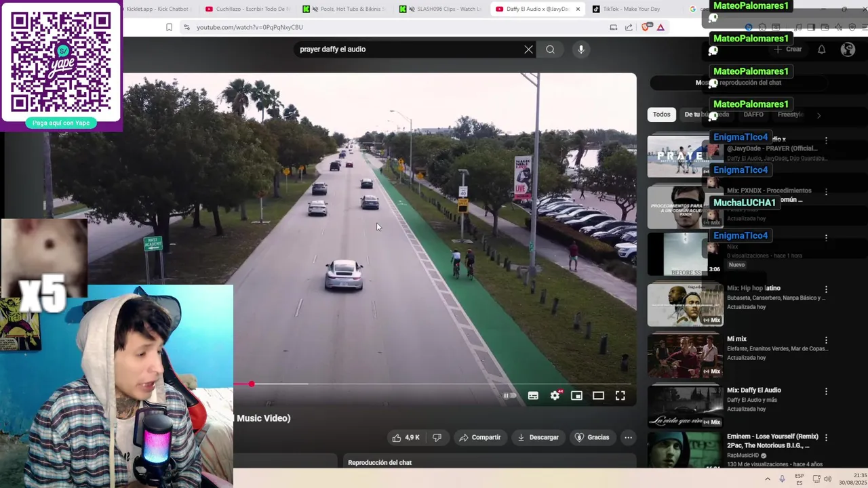The image size is (868, 488).
Task: Switch to the TikTok - Make Your Day tab
Action: [631, 9]
